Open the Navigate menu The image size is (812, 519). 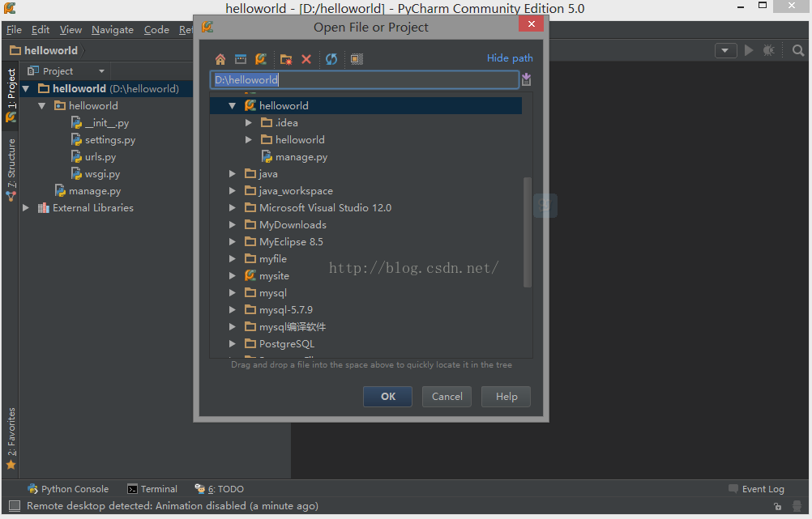click(x=113, y=29)
